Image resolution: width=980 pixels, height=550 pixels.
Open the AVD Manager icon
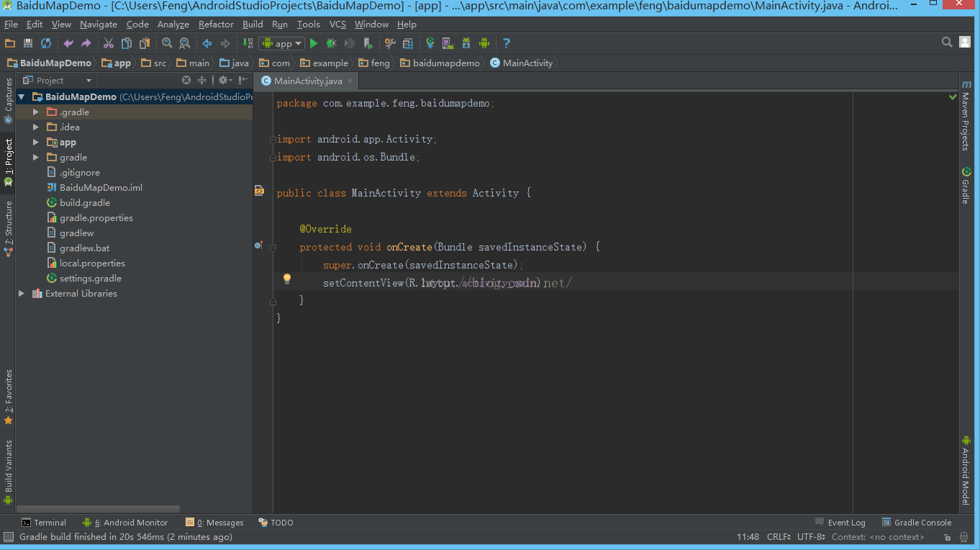click(448, 43)
